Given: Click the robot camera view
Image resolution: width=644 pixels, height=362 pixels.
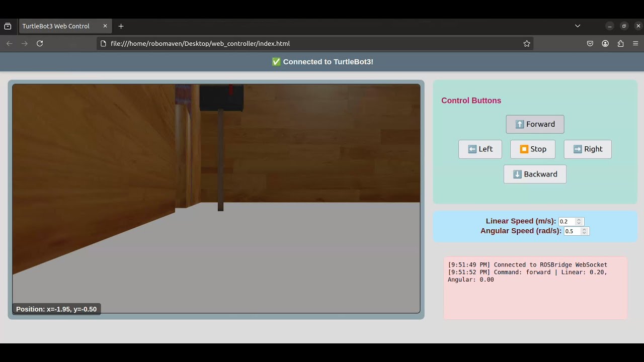Looking at the screenshot, I should [x=216, y=199].
